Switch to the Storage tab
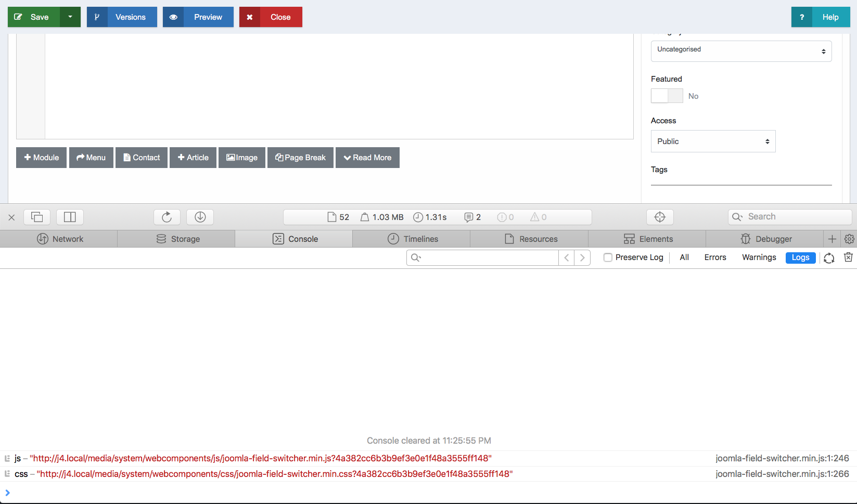The width and height of the screenshot is (857, 504). pos(176,239)
